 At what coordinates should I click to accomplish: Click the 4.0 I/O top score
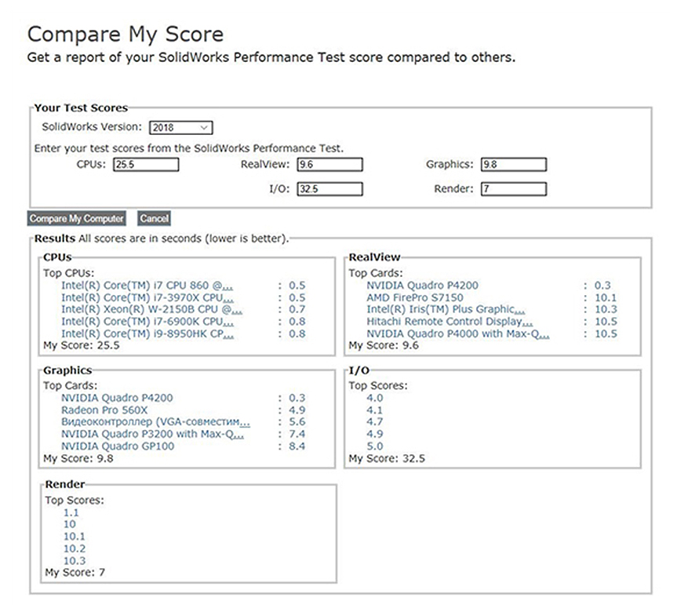[375, 398]
